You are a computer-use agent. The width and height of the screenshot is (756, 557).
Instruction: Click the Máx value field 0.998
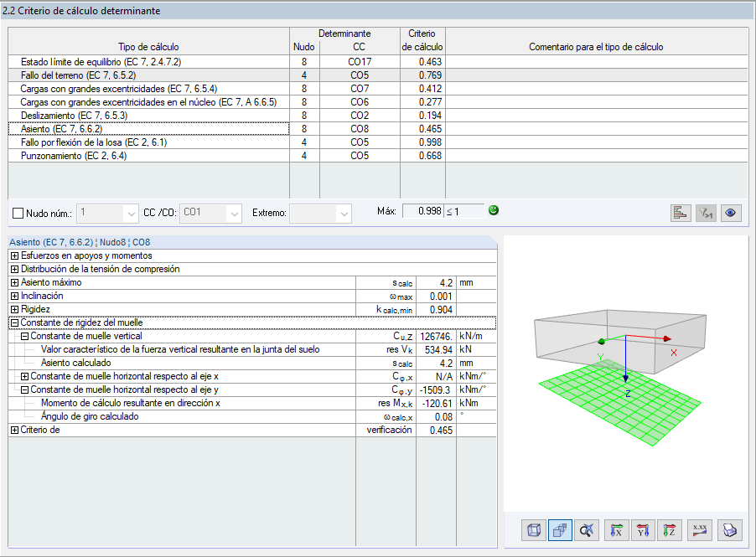point(422,211)
